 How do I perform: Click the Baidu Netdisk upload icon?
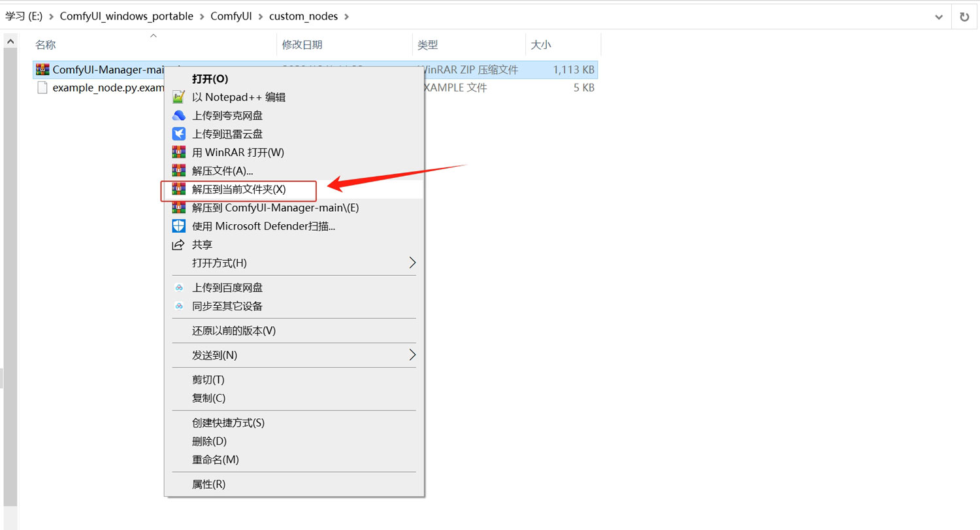(178, 288)
